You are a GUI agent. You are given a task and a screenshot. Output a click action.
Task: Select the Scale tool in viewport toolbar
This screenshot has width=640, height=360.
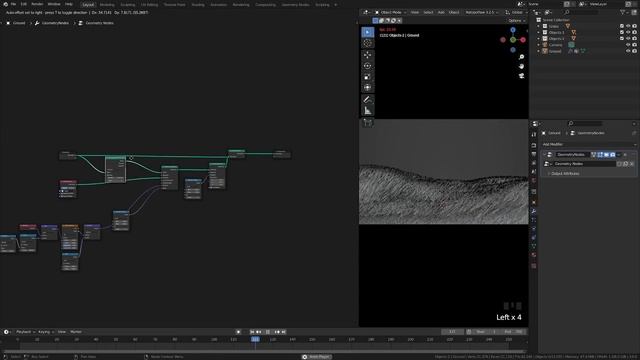coord(367,77)
